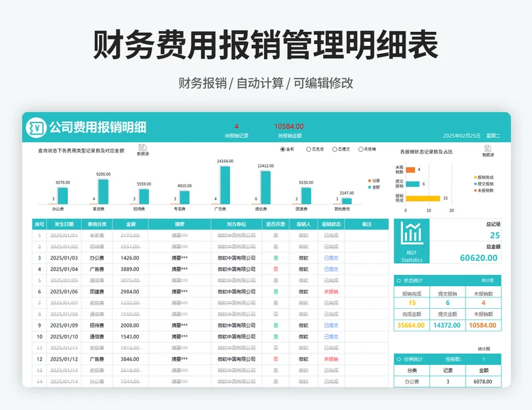Open 统计图 link in 状态统计 header
Screen dimensions: 532x410
487,281
